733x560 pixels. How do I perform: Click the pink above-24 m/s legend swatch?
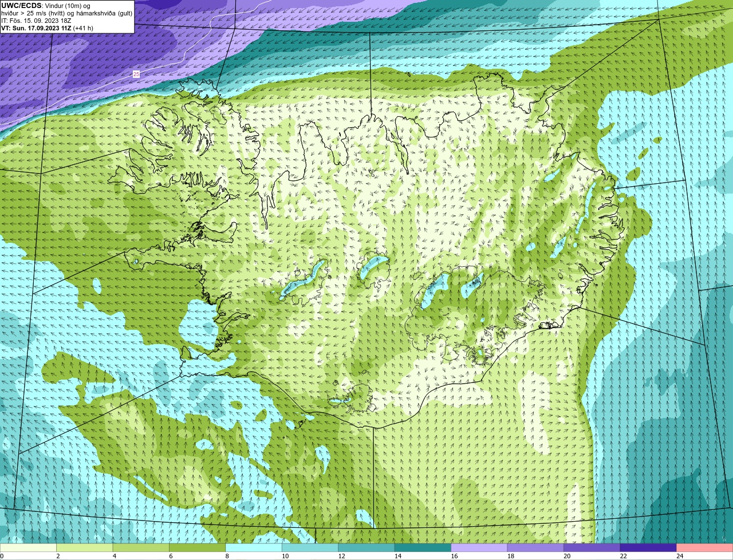click(x=705, y=548)
